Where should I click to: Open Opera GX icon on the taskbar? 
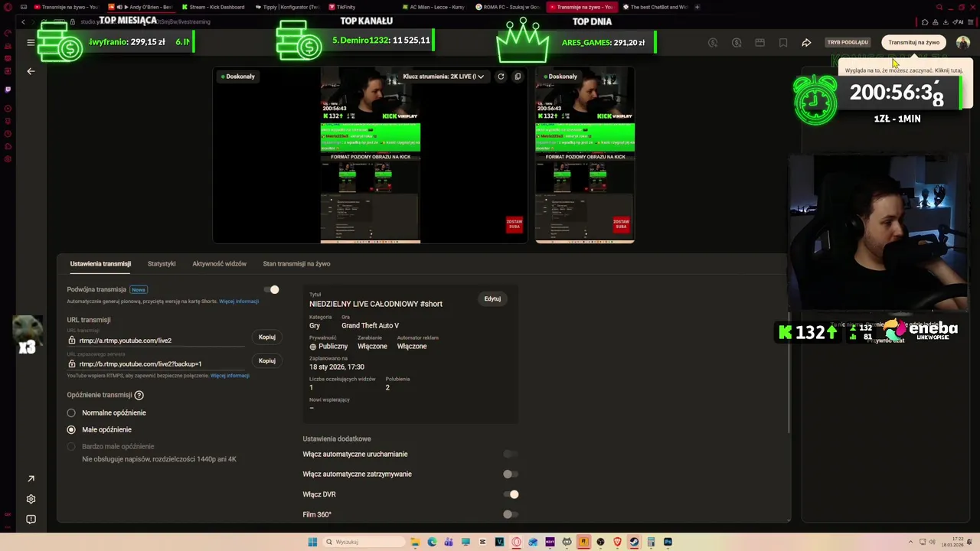coord(516,542)
